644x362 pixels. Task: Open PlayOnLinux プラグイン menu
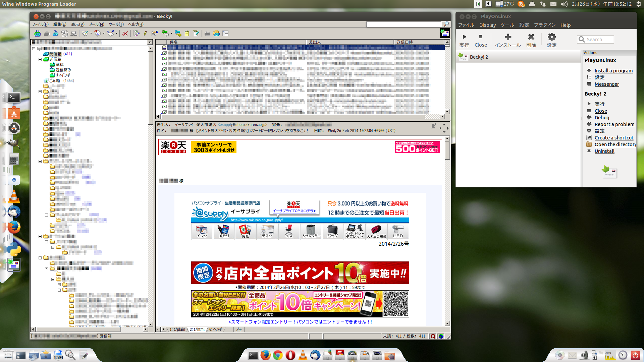pyautogui.click(x=545, y=25)
